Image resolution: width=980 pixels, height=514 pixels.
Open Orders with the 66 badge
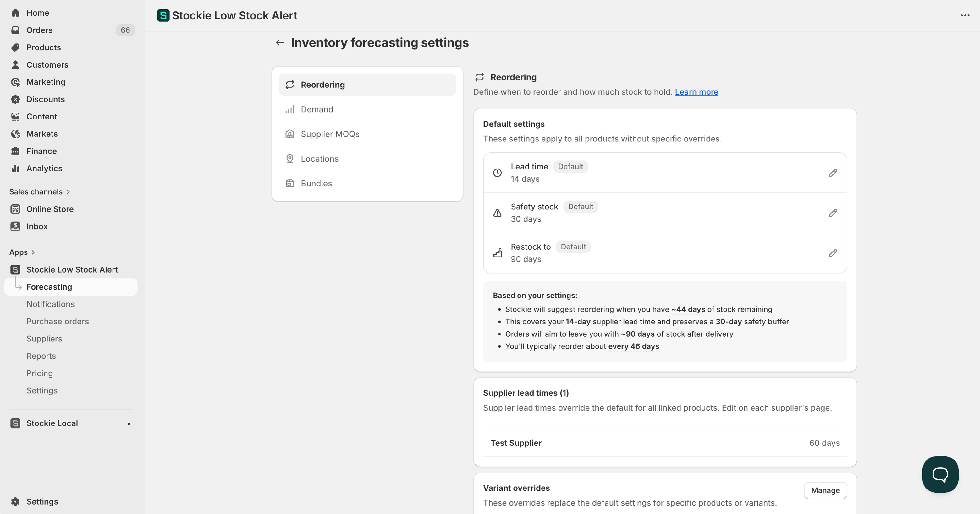coord(40,30)
